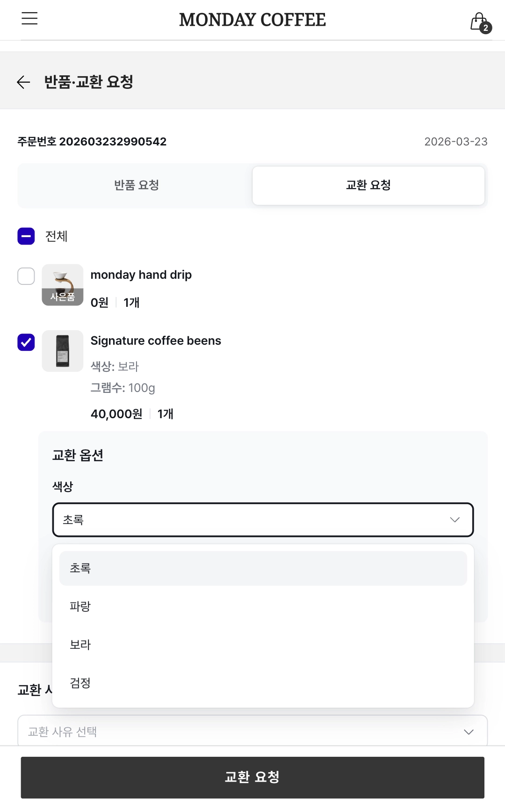Image resolution: width=505 pixels, height=812 pixels.
Task: Click the MONDAY COFFEE logo
Action: click(x=252, y=20)
